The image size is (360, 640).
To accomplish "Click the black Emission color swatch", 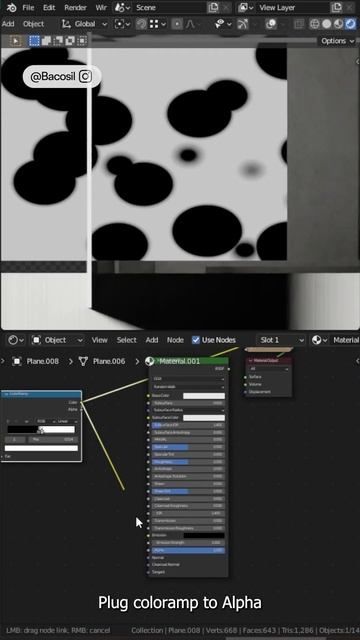I will pyautogui.click(x=204, y=536).
